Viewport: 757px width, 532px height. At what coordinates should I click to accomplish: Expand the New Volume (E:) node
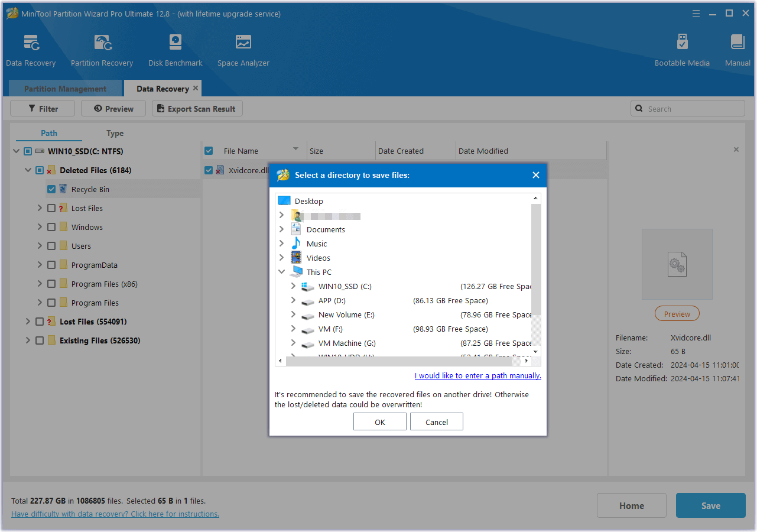pyautogui.click(x=293, y=314)
